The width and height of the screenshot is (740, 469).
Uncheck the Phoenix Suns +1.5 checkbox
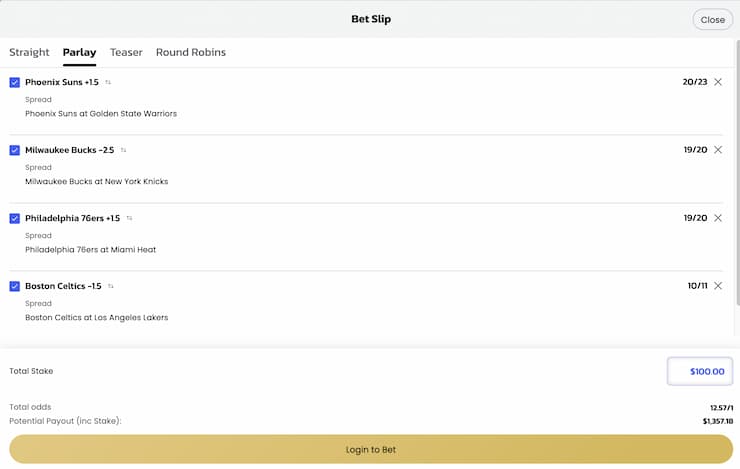click(x=15, y=83)
